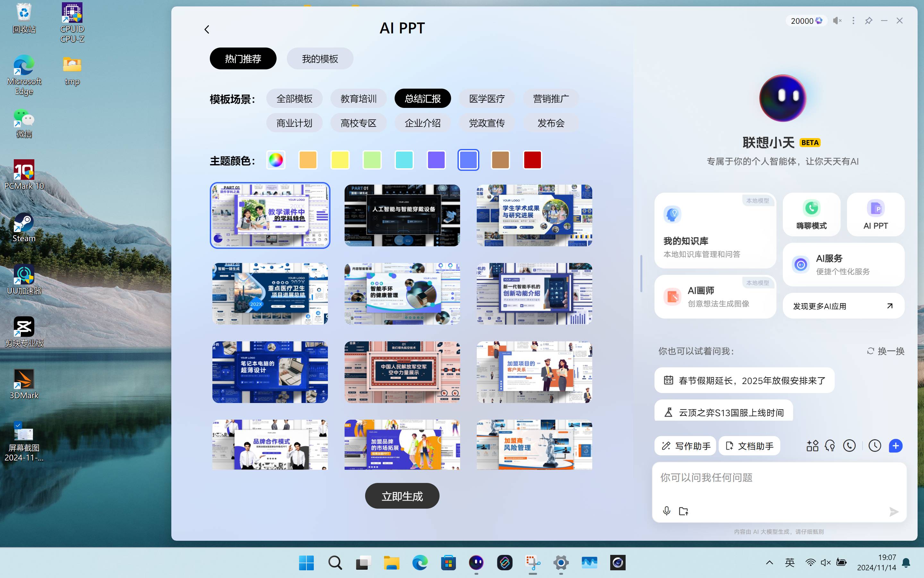Select the 党政宣传 scene filter
924x578 pixels.
[487, 123]
